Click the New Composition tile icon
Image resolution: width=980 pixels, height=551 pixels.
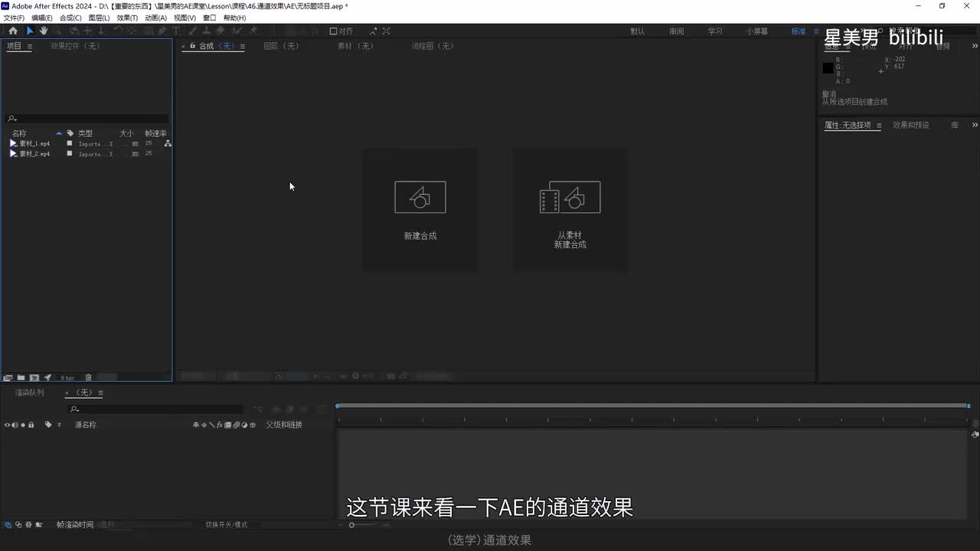click(420, 197)
